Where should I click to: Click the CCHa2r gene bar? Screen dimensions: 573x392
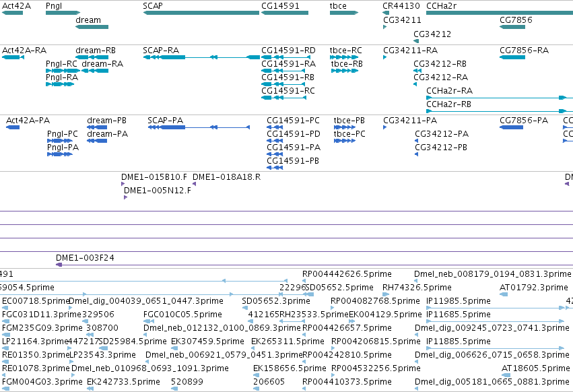coord(500,13)
